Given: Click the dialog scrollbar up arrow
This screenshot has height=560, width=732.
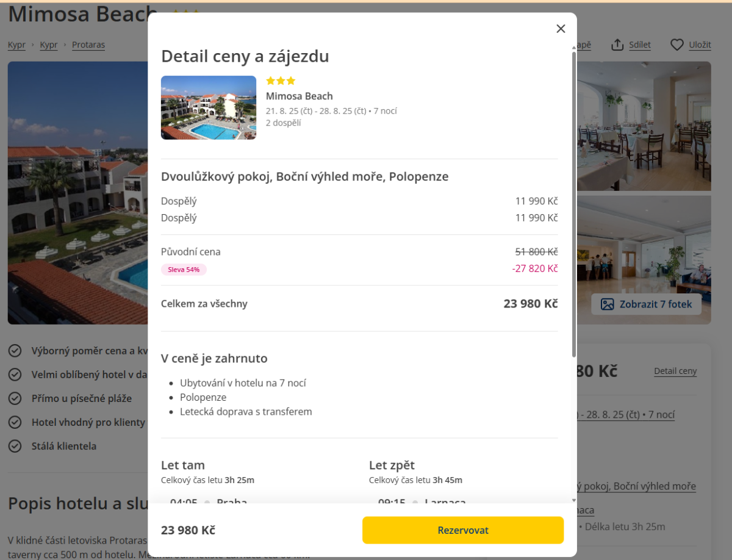Looking at the screenshot, I should pos(573,47).
